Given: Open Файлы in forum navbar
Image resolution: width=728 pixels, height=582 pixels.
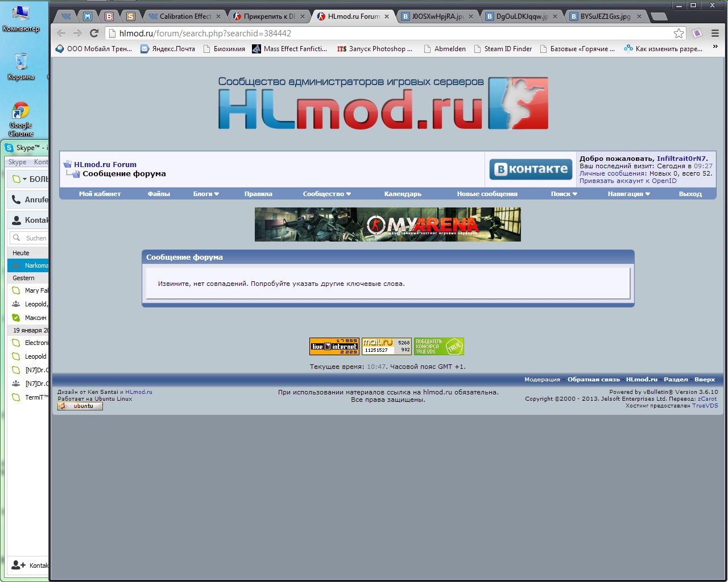Looking at the screenshot, I should [159, 194].
